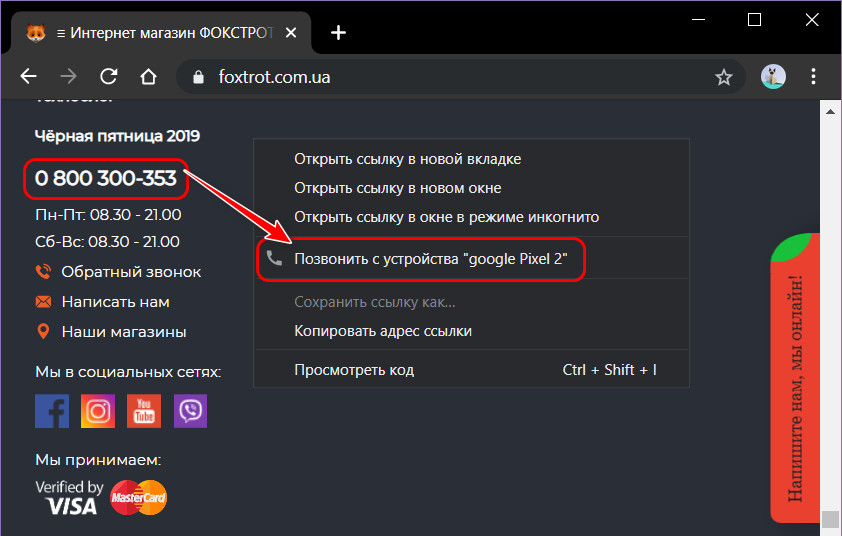Open a new tab with the plus button
The image size is (842, 536).
(338, 33)
